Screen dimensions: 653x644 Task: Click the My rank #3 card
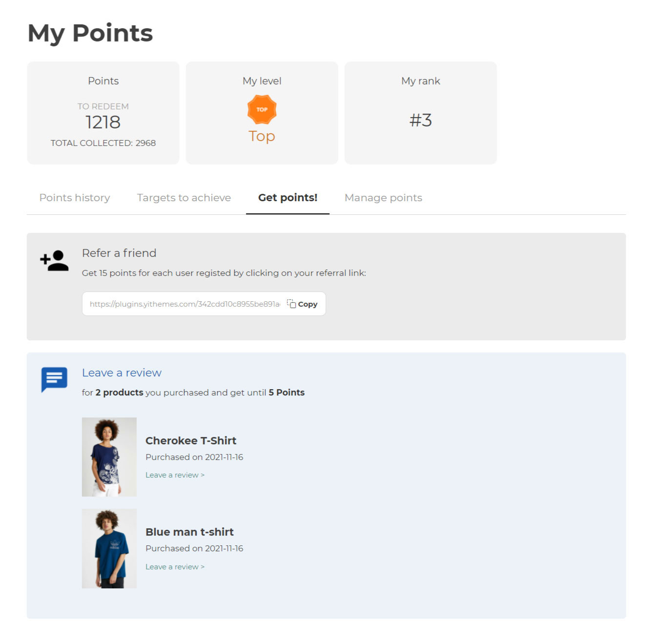(x=421, y=113)
